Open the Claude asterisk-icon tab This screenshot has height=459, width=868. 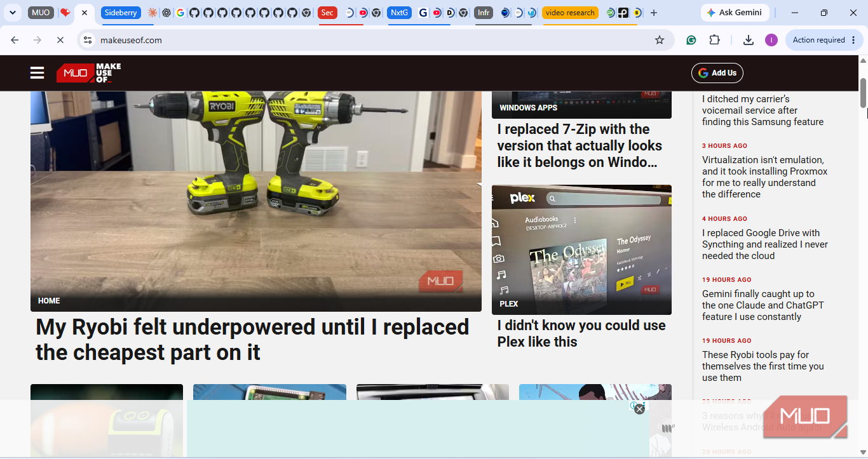click(x=153, y=13)
